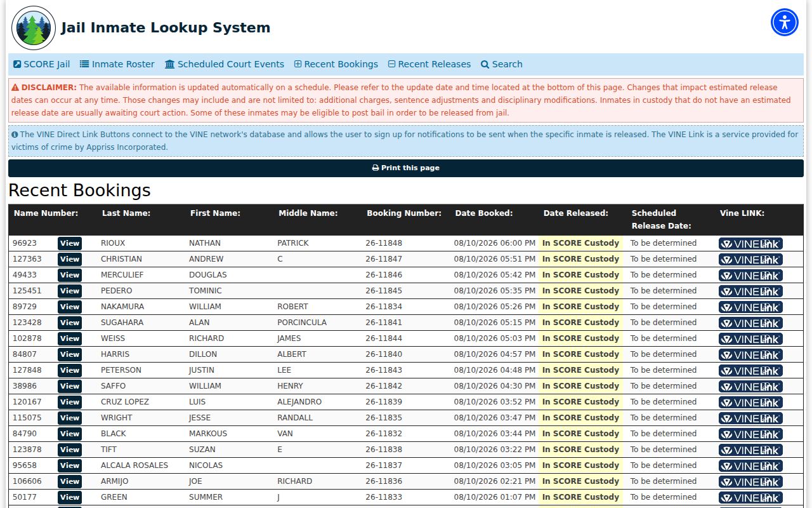Viewport: 812px width, 508px height.
Task: View details for name number 49433
Action: 70,275
